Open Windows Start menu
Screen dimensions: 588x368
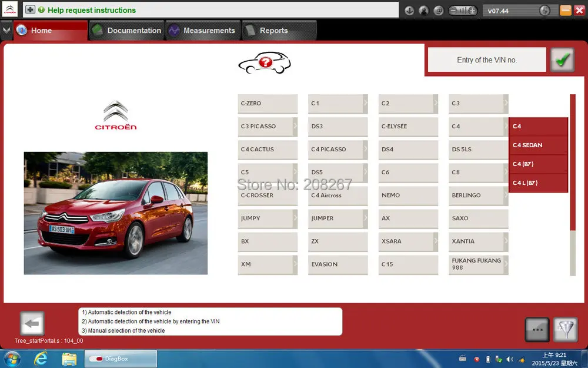(12, 359)
